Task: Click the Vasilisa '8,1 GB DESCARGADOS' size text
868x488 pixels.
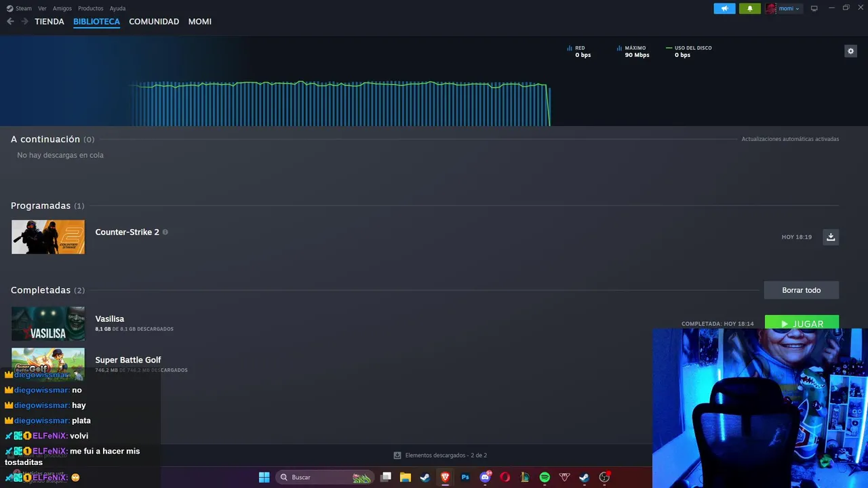Action: [134, 329]
